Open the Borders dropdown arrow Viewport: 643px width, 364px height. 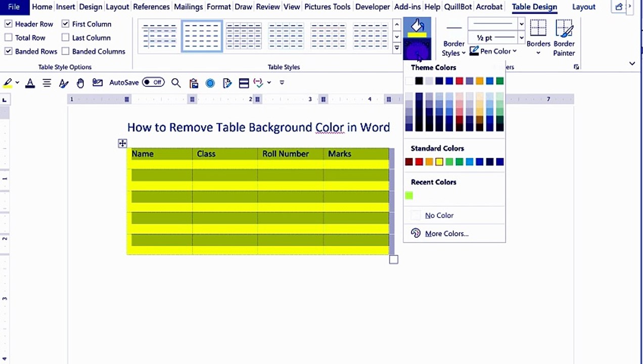(x=538, y=53)
